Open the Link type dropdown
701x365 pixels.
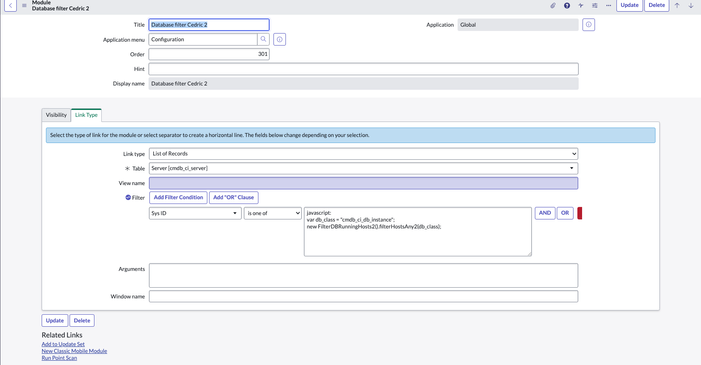[363, 154]
